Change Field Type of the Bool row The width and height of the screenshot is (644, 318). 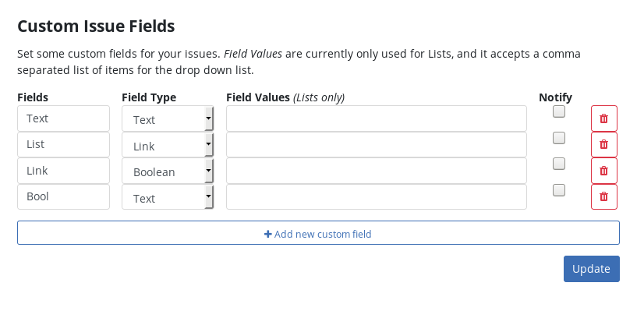pos(168,196)
